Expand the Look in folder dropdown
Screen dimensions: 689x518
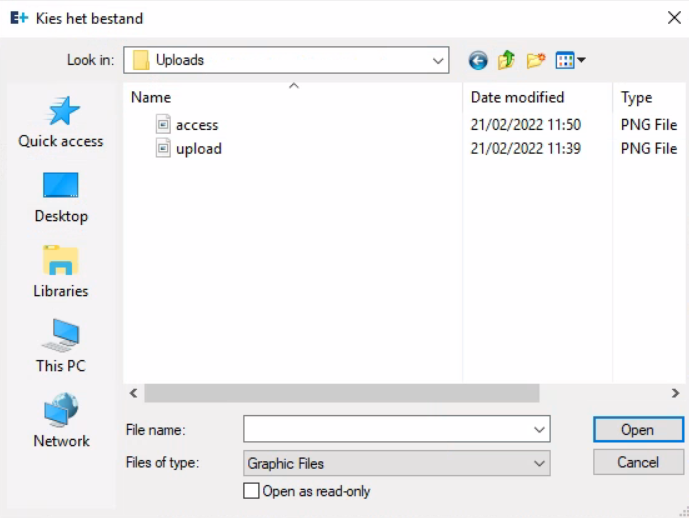pyautogui.click(x=438, y=61)
